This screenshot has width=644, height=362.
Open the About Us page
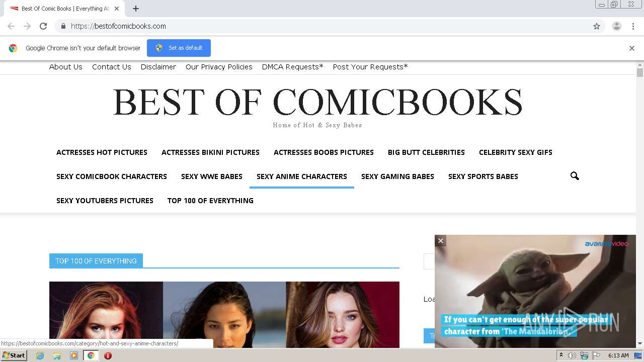(x=66, y=67)
